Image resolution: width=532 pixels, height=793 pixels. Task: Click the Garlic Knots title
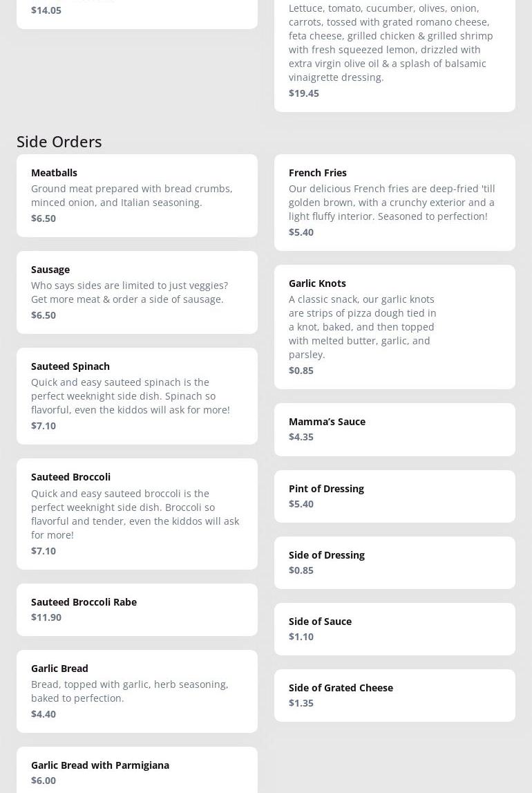[x=317, y=283]
